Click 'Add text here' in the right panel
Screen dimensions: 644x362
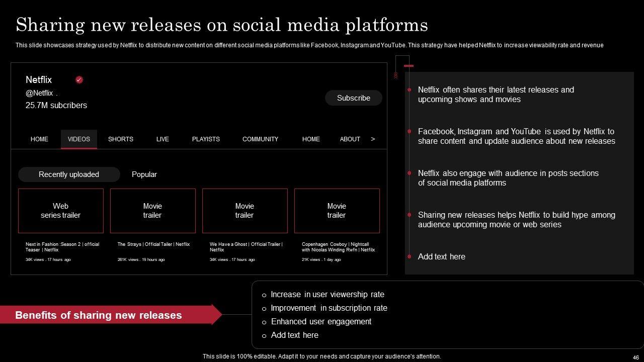tap(442, 256)
